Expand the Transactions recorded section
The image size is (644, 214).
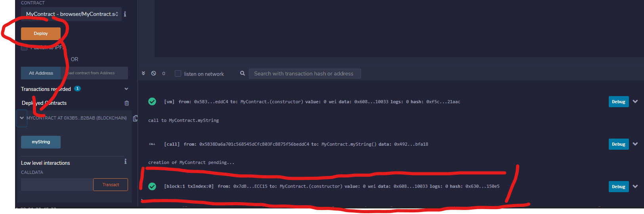126,89
